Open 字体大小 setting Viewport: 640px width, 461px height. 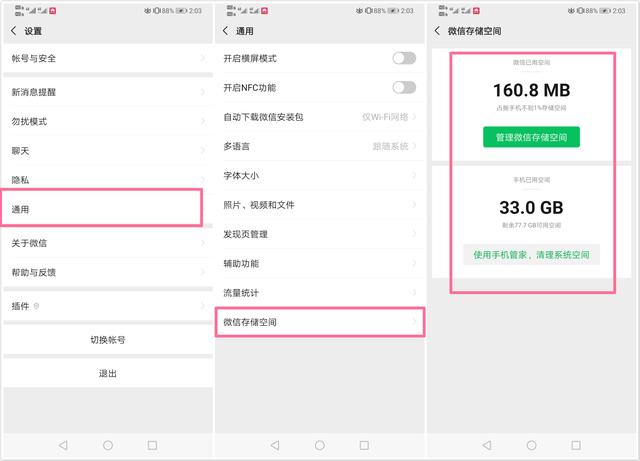[x=320, y=176]
